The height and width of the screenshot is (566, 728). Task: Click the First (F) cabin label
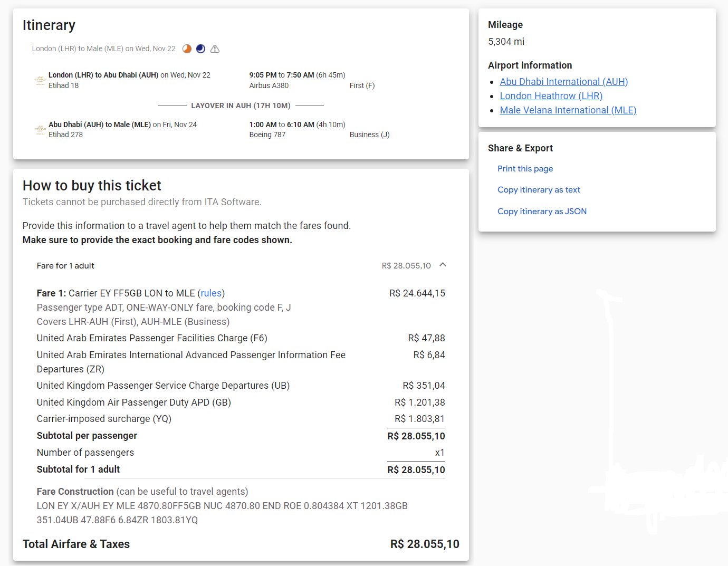[x=362, y=85]
